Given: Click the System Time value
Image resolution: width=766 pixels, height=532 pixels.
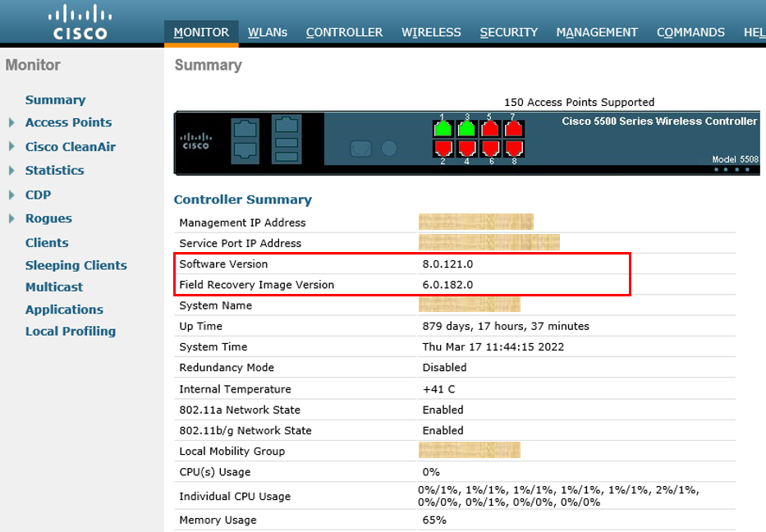Looking at the screenshot, I should click(493, 346).
